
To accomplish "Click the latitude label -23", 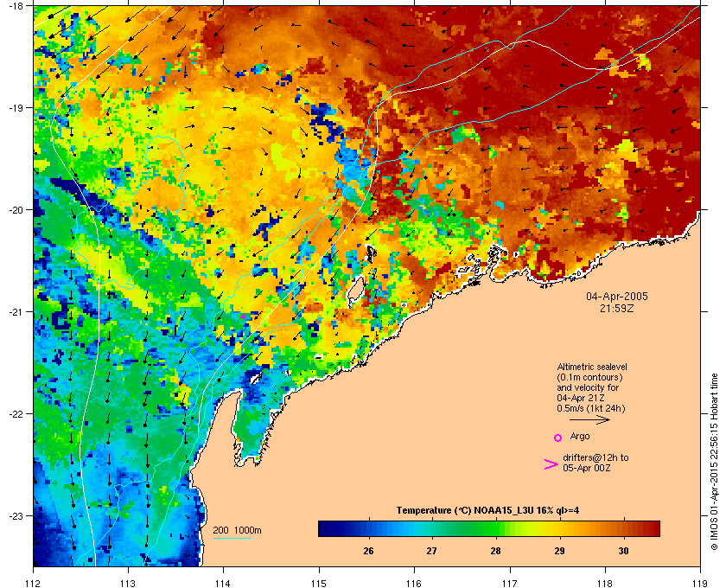I will (16, 515).
